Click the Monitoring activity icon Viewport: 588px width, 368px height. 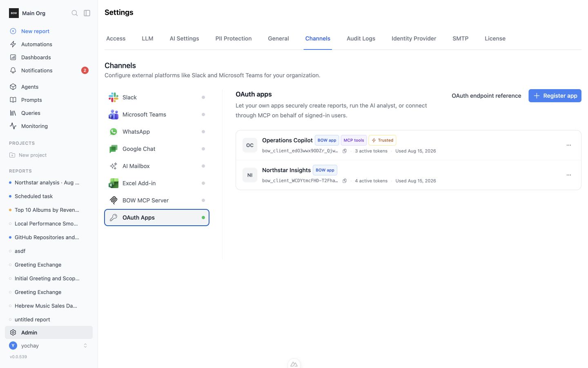tap(13, 126)
